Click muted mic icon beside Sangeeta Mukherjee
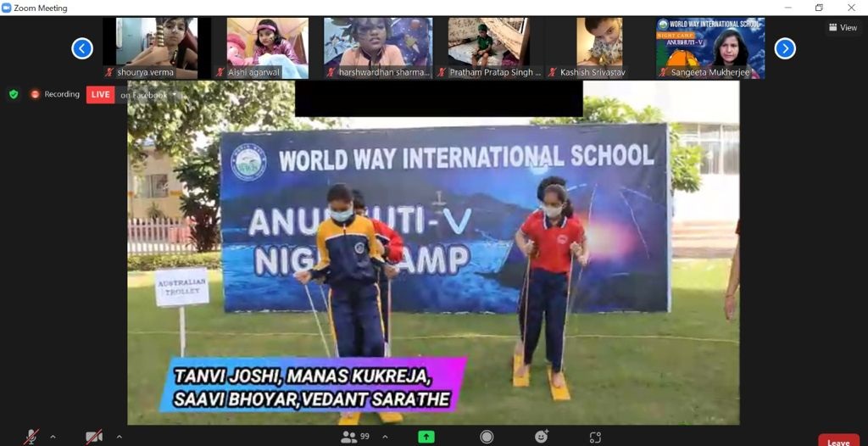Image resolution: width=868 pixels, height=446 pixels. (663, 72)
